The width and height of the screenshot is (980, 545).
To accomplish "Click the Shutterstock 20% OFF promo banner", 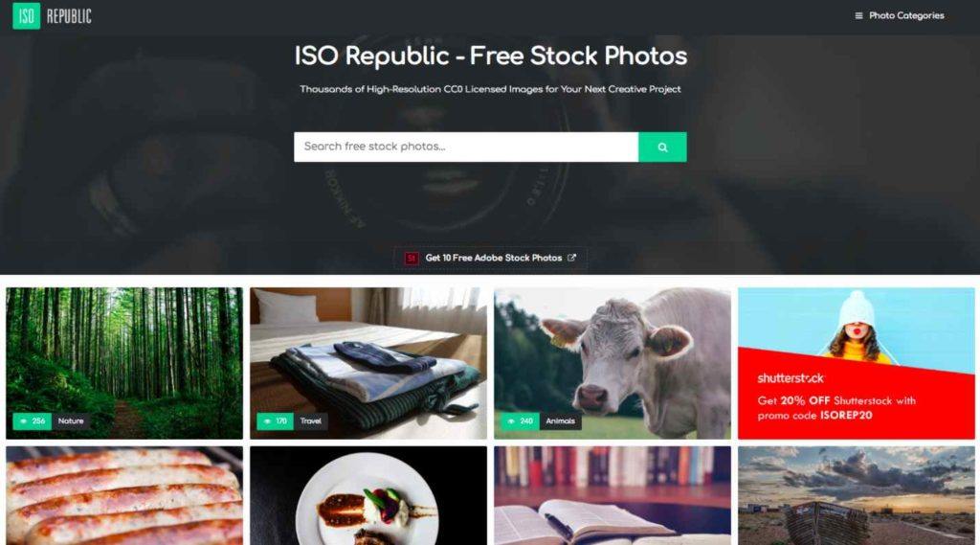I will 857,363.
